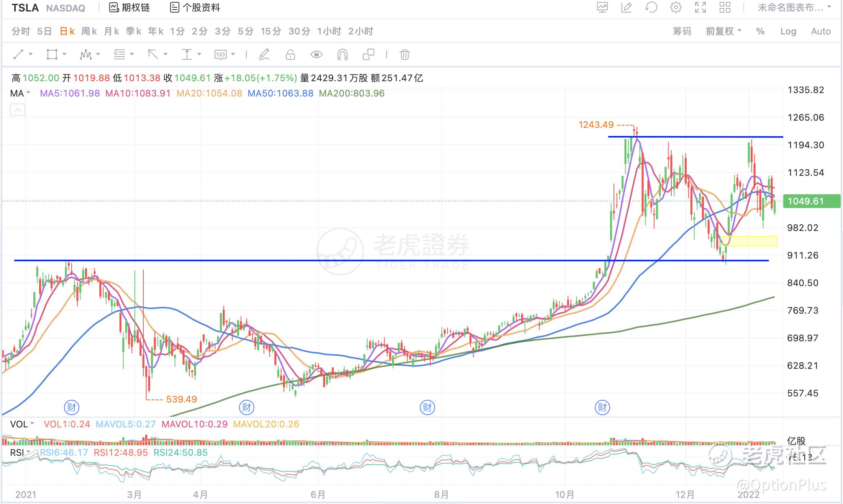
Task: Click the edit pencil icon in top bar
Action: click(x=627, y=7)
